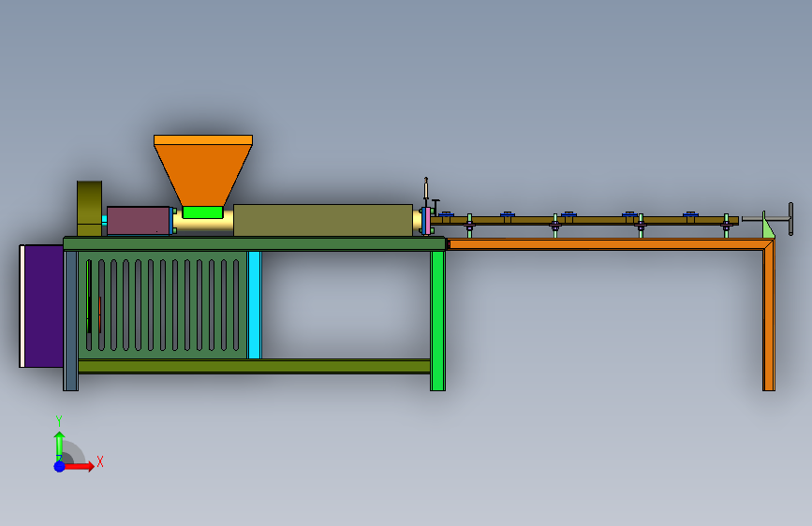
Task: Select the bright green machine leg
Action: tap(437, 320)
